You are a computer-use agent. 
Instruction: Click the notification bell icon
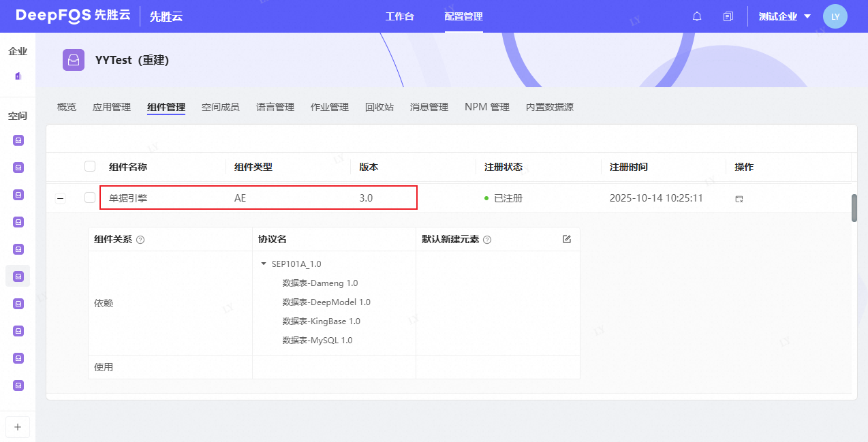point(697,16)
